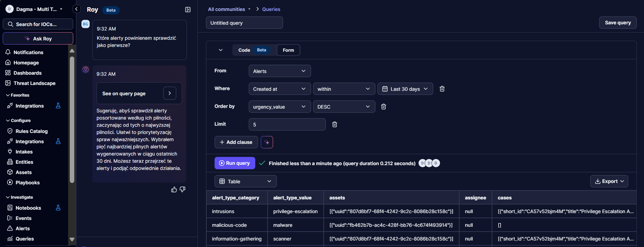644x247 pixels.
Task: Run the query
Action: [x=234, y=163]
